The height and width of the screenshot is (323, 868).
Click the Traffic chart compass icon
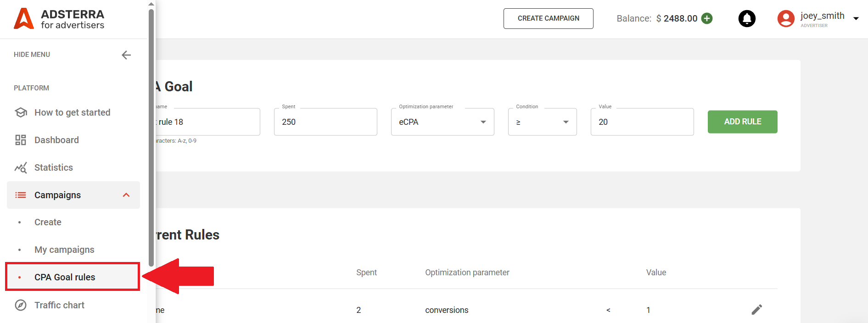coord(21,305)
